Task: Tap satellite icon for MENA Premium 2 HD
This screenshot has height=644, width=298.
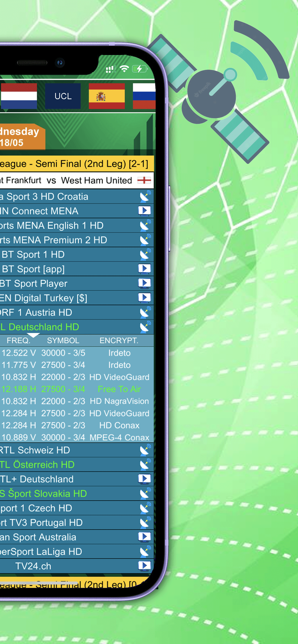Action: pos(145,240)
